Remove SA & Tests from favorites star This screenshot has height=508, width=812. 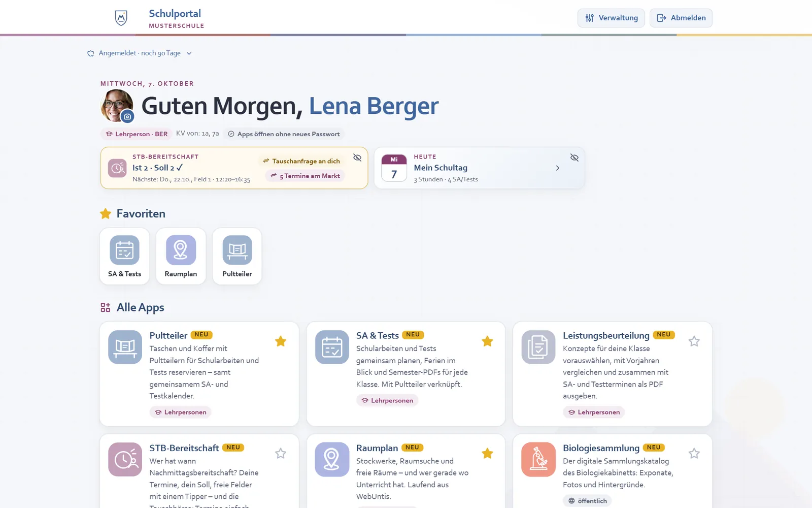coord(487,341)
